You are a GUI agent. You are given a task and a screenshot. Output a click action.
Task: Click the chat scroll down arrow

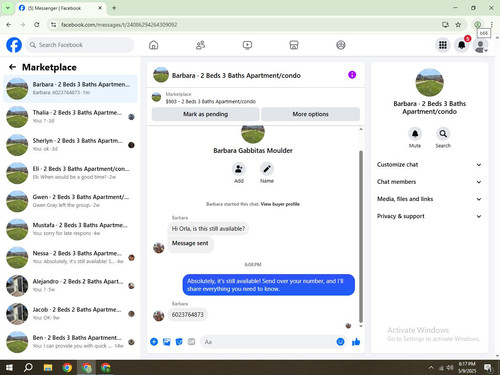coord(361,326)
